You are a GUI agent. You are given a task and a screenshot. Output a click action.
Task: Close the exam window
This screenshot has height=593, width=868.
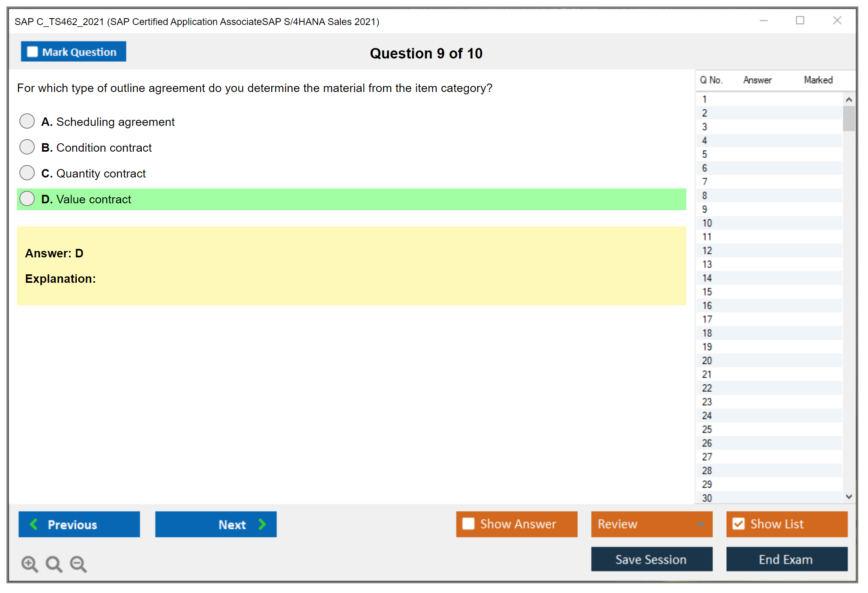[x=837, y=21]
